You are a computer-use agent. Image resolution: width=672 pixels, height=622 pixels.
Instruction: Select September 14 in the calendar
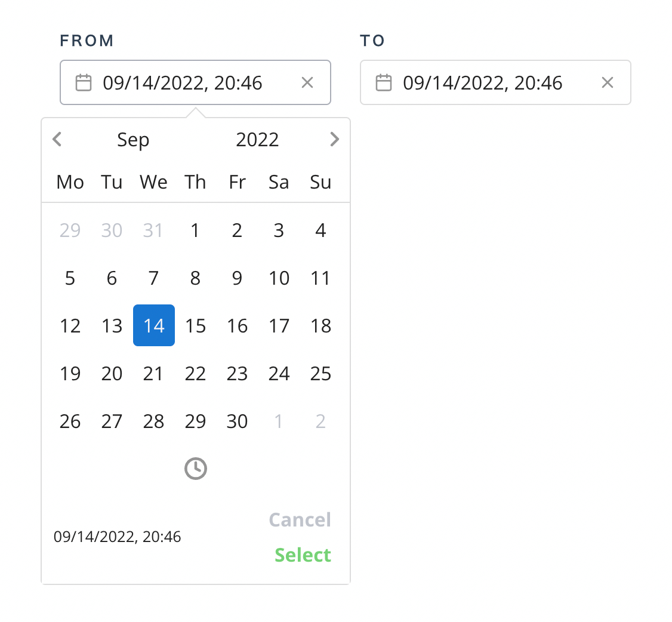tap(153, 325)
